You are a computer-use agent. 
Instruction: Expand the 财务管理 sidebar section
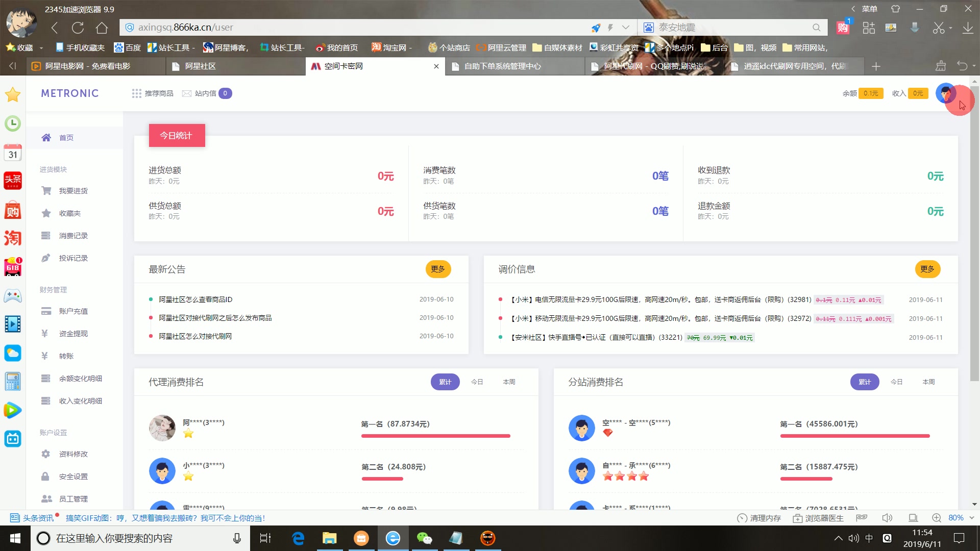53,289
